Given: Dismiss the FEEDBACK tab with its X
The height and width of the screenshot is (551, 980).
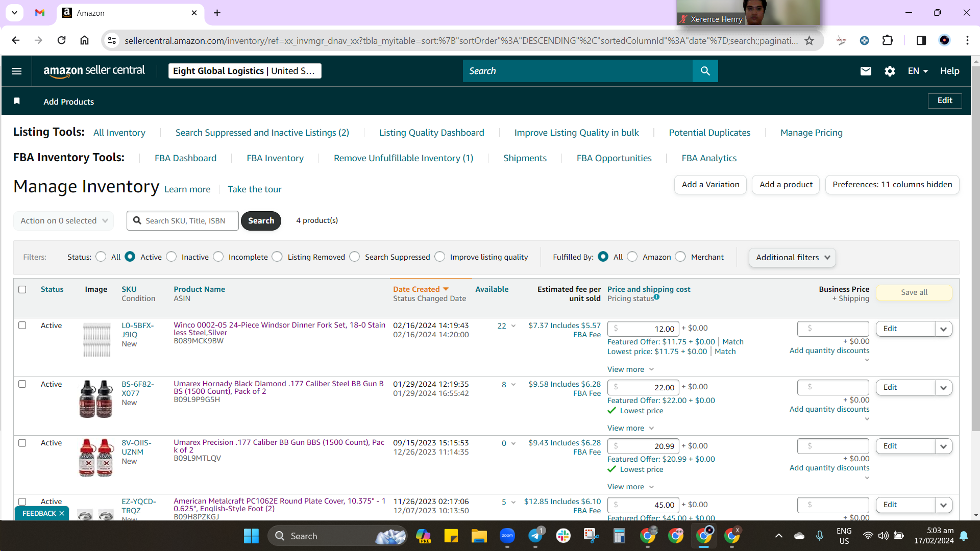Looking at the screenshot, I should (62, 513).
